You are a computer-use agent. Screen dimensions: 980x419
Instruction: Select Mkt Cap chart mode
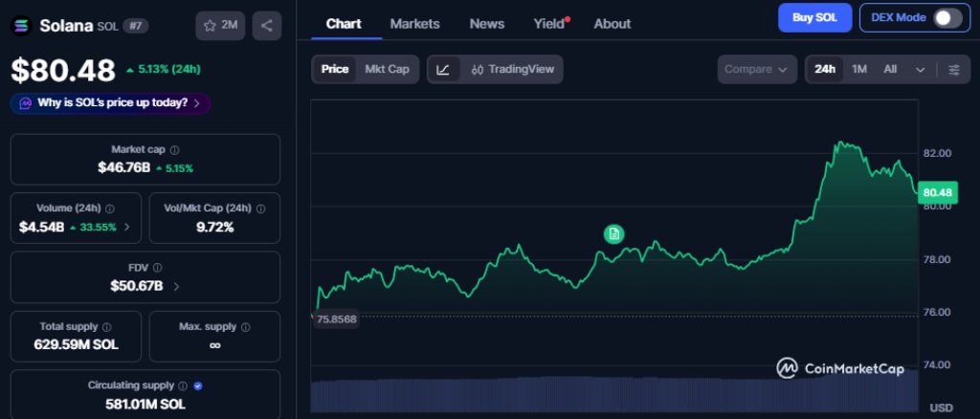coord(387,69)
